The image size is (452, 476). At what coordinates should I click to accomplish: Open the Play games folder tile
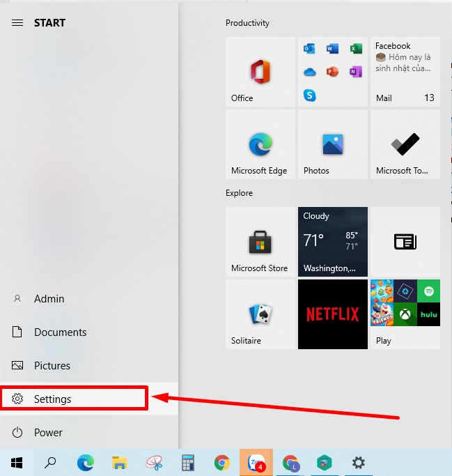(x=405, y=314)
